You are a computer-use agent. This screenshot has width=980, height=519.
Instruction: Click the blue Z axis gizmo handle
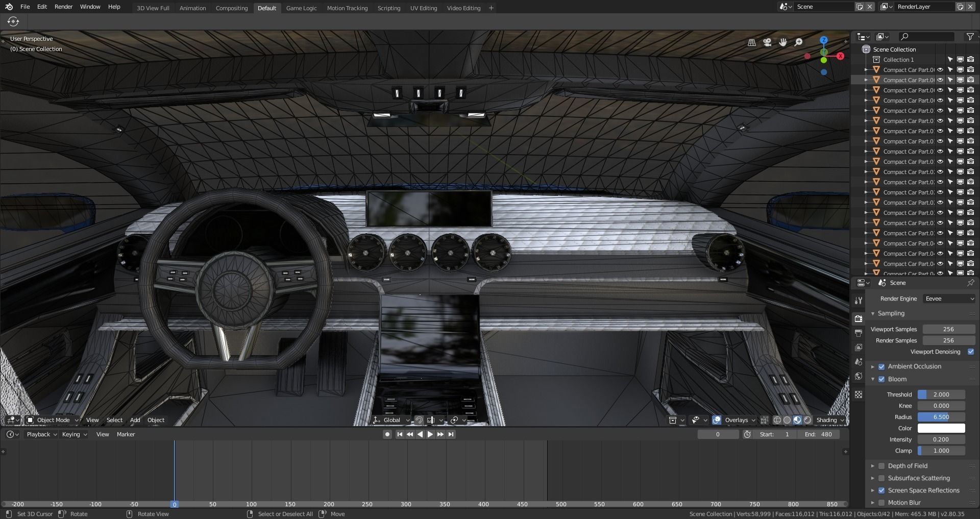click(824, 40)
